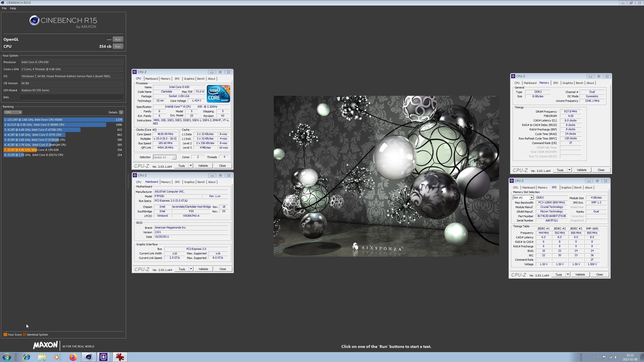Launch Internet Explorer from the taskbar
The width and height of the screenshot is (644, 362).
click(26, 357)
